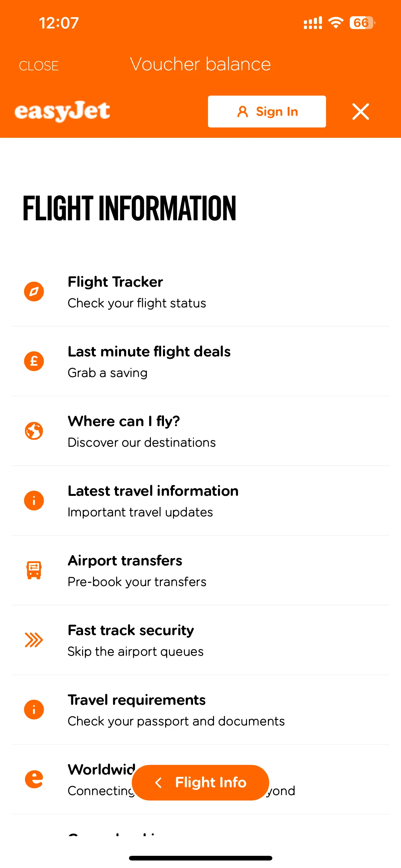Tap the pound sign deals icon
This screenshot has height=868, width=401.
(x=34, y=361)
